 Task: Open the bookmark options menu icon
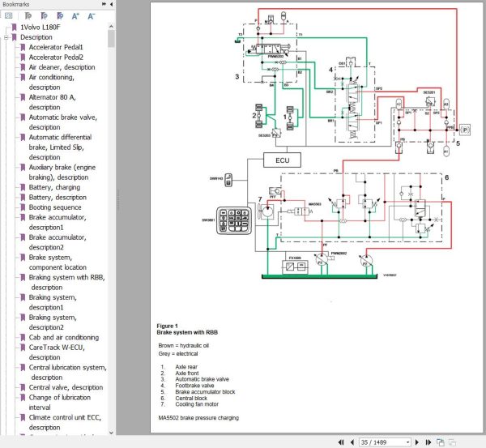[9, 15]
